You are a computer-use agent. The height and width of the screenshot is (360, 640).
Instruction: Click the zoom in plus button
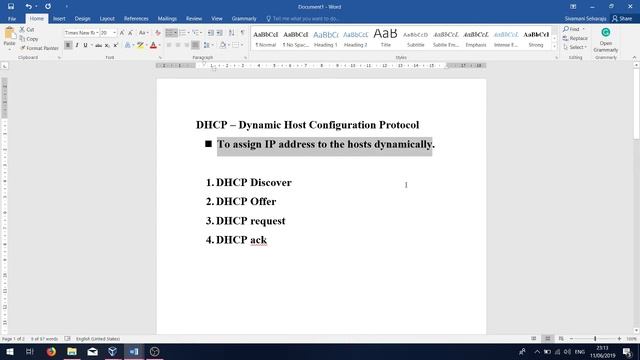point(619,339)
